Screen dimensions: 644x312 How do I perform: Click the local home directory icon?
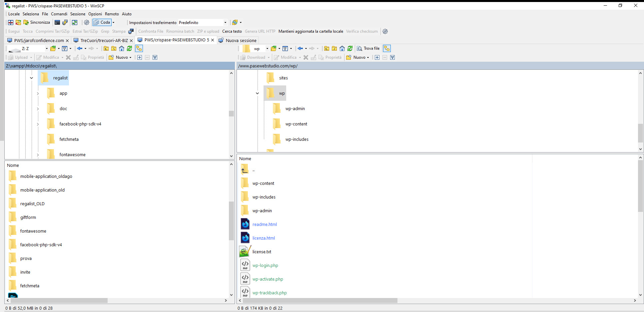coord(122,48)
